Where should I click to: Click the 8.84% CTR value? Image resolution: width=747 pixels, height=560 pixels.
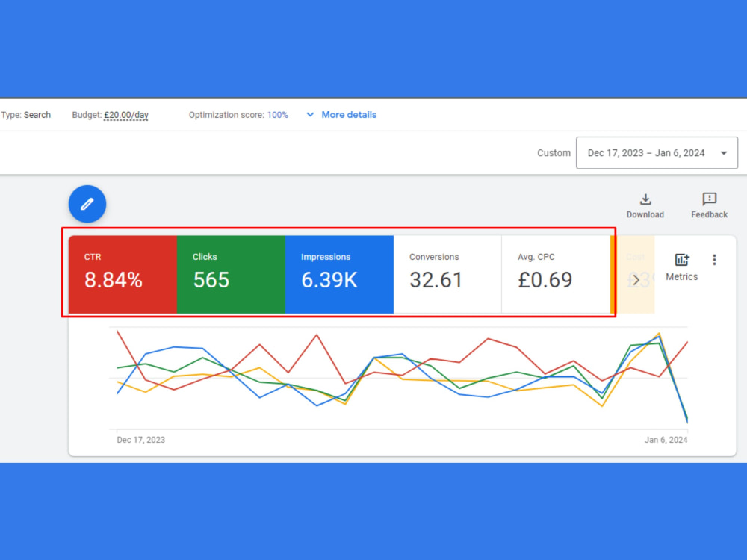click(114, 280)
